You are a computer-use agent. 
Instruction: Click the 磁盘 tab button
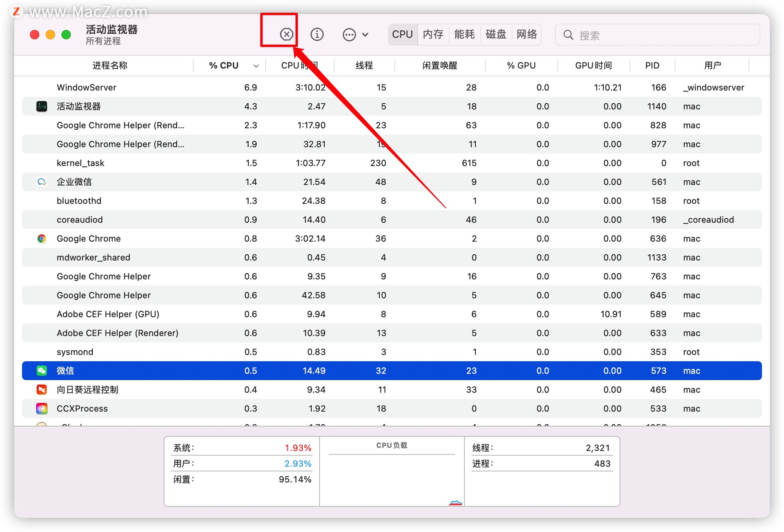point(496,34)
